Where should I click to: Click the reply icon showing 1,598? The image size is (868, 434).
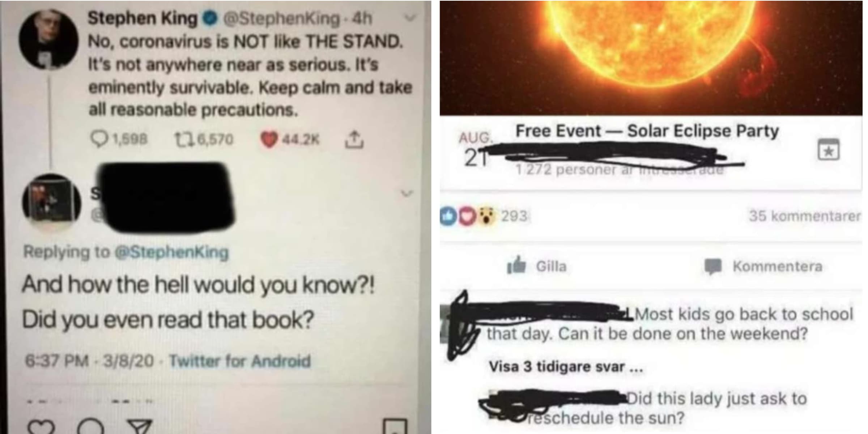point(119,139)
